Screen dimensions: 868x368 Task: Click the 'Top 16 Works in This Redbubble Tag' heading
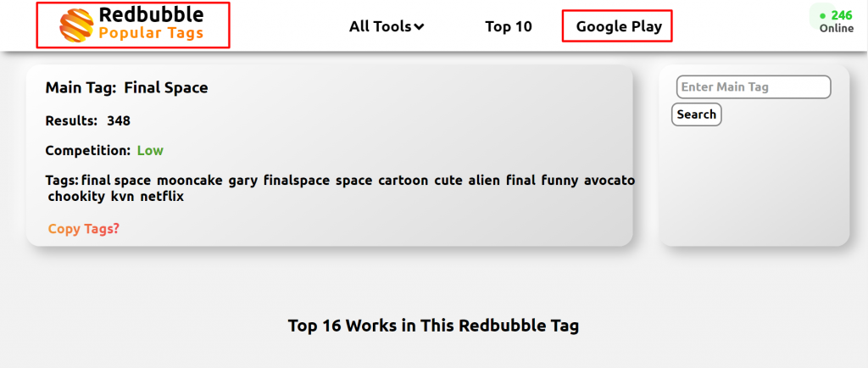(x=433, y=326)
